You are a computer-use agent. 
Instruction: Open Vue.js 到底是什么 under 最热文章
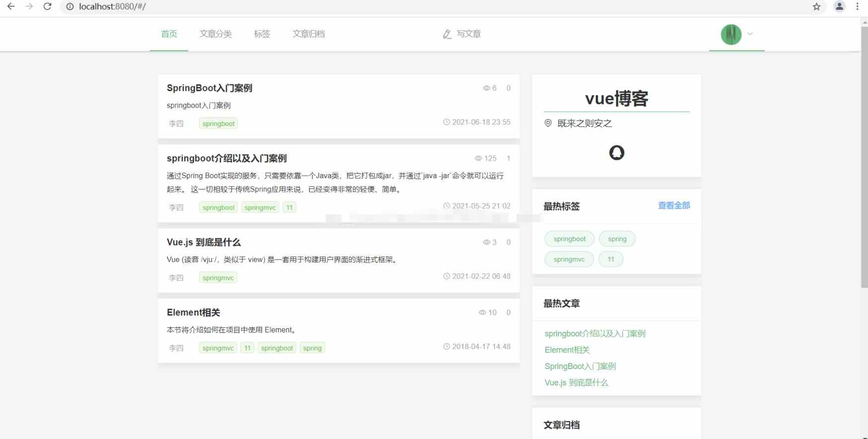[x=576, y=383]
